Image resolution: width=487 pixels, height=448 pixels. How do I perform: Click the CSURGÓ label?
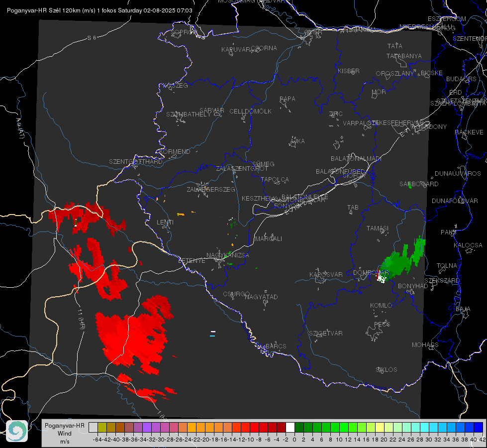pos(236,294)
